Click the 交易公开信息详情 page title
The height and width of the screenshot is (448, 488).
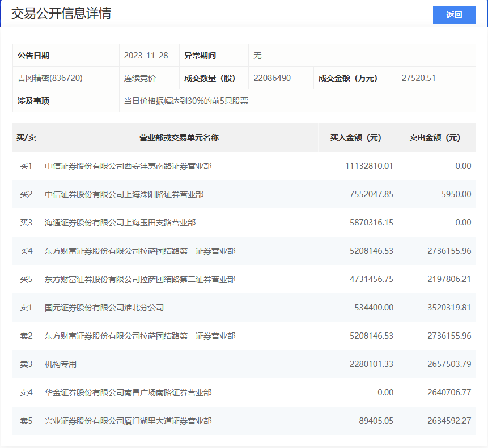pyautogui.click(x=61, y=14)
